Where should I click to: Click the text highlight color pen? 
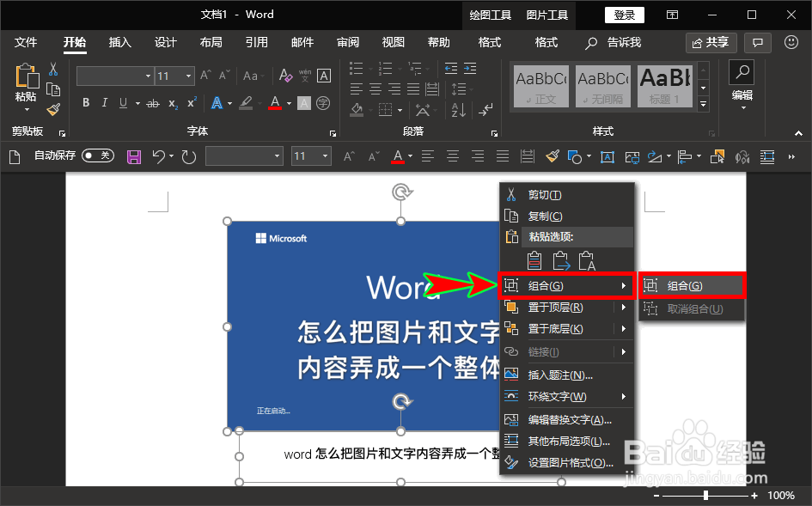246,102
